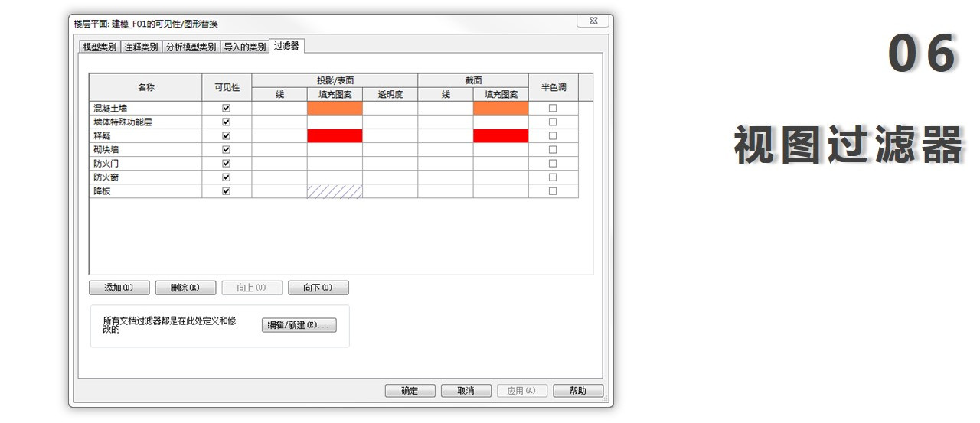Switch to the 分析模型类别 tab
This screenshot has height=423, width=980.
191,47
